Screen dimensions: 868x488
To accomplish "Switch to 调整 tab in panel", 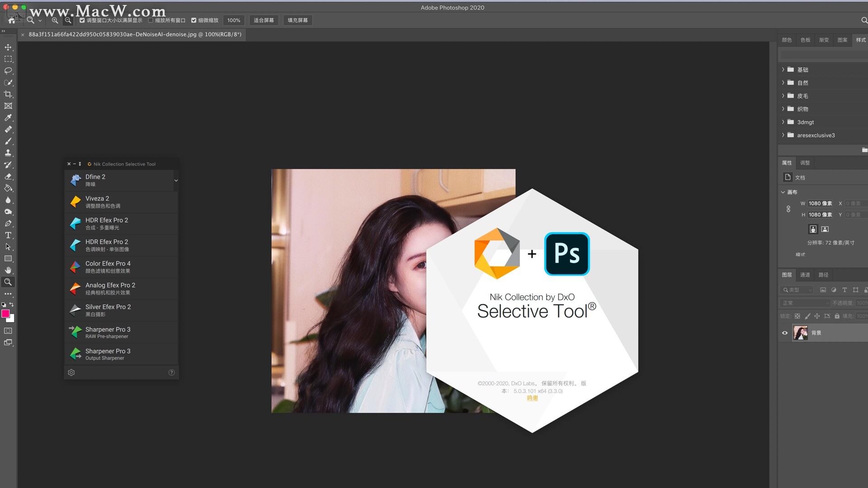I will click(804, 162).
